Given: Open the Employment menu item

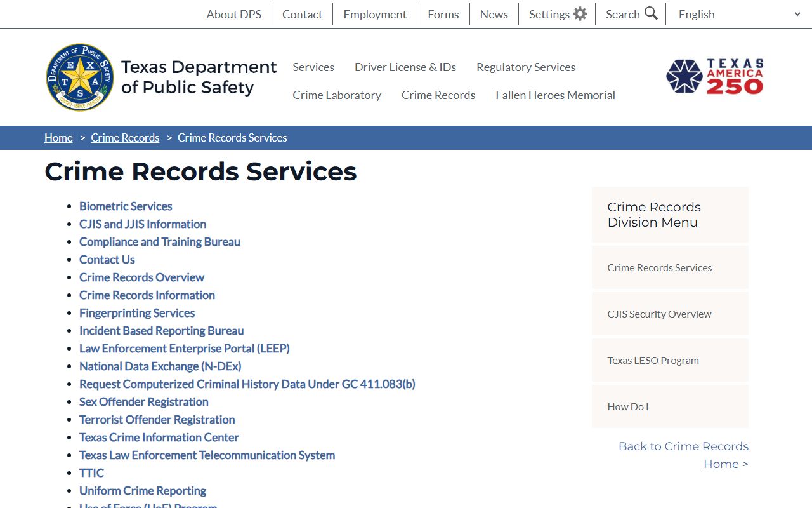Looking at the screenshot, I should (x=375, y=14).
